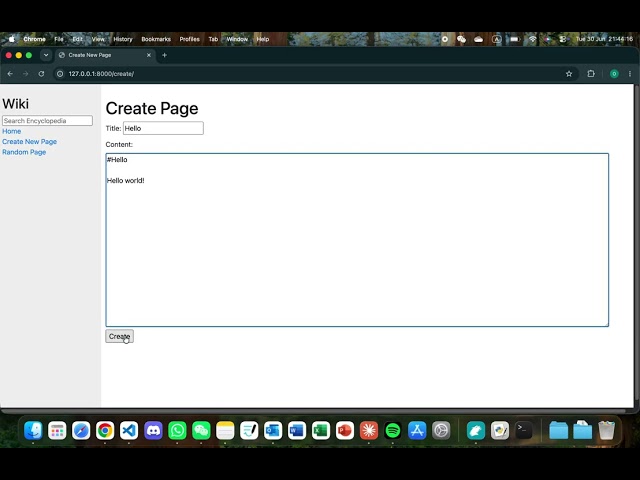Open the Bookmarks menu
Viewport: 640px width, 480px height.
[x=156, y=39]
